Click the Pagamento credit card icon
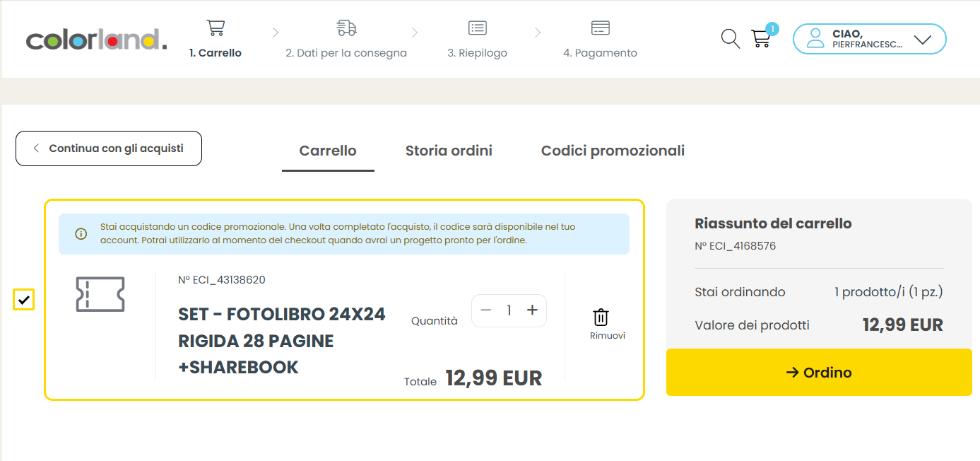This screenshot has width=980, height=461. pyautogui.click(x=600, y=28)
